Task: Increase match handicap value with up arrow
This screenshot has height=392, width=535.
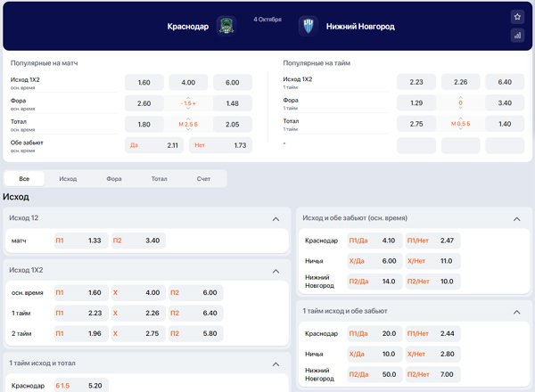Action: point(188,98)
